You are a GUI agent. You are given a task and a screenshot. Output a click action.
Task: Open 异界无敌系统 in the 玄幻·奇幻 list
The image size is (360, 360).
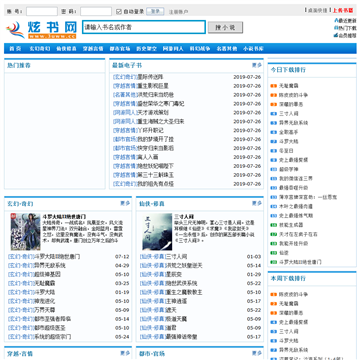point(50,266)
